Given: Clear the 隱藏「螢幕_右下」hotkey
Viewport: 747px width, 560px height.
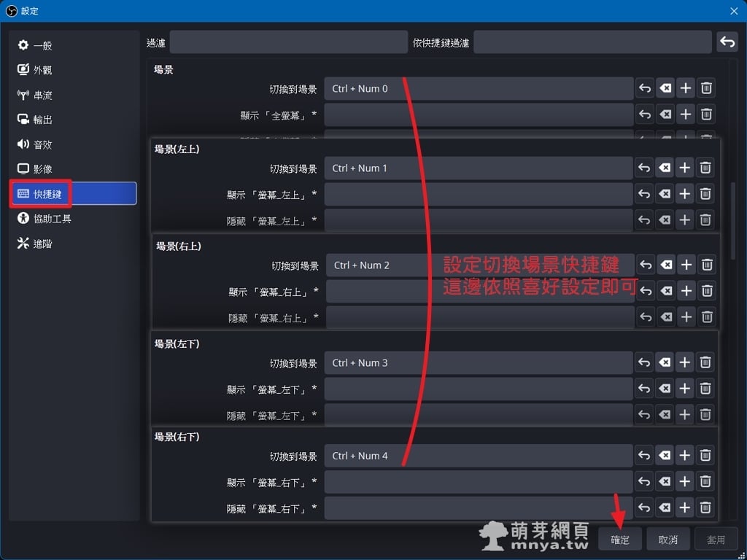Looking at the screenshot, I should 665,507.
